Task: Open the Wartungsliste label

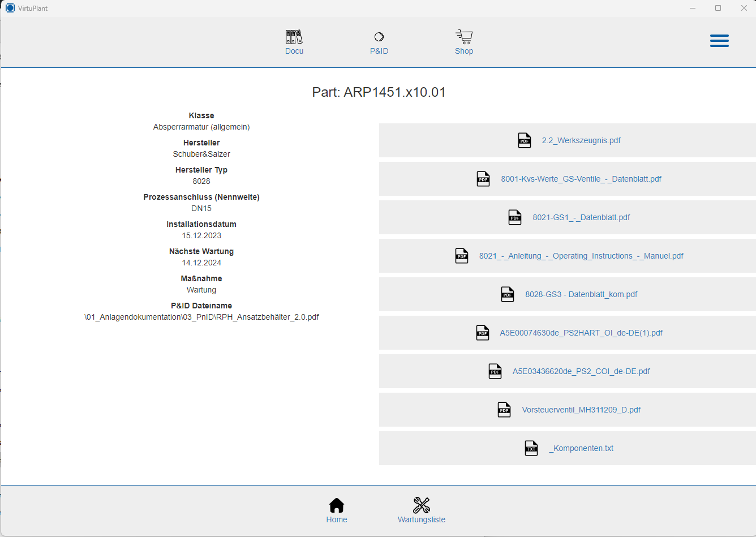Action: [422, 519]
